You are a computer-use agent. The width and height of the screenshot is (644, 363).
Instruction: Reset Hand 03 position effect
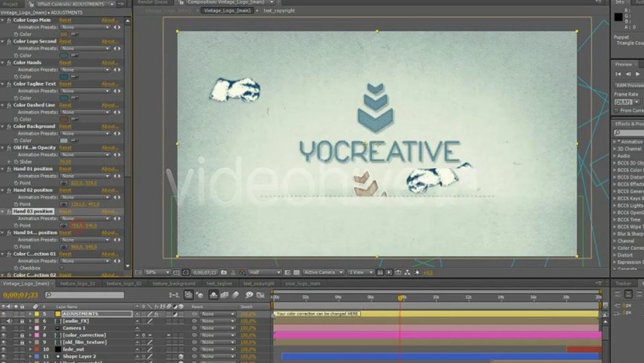tap(65, 211)
